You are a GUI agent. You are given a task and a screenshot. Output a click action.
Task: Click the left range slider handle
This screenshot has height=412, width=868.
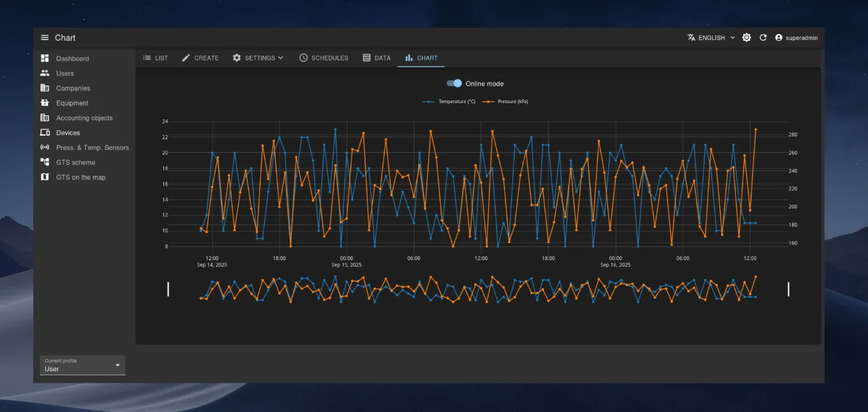click(x=168, y=289)
